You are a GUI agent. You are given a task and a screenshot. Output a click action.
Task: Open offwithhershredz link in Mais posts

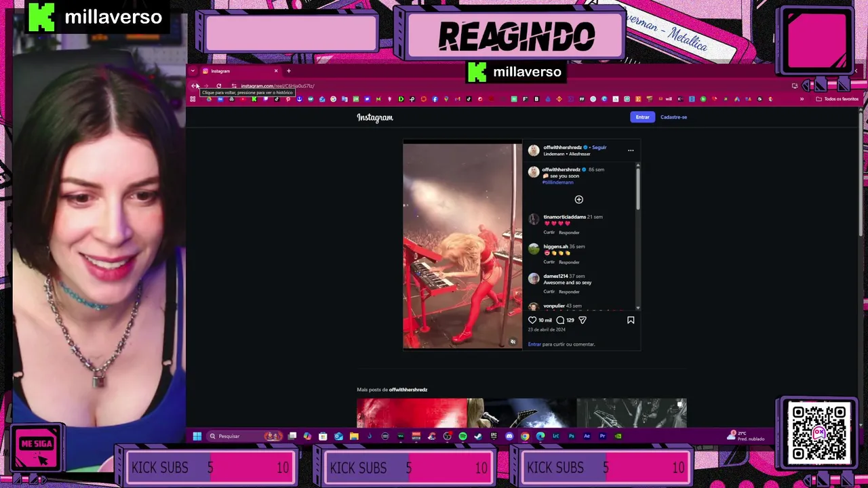408,390
